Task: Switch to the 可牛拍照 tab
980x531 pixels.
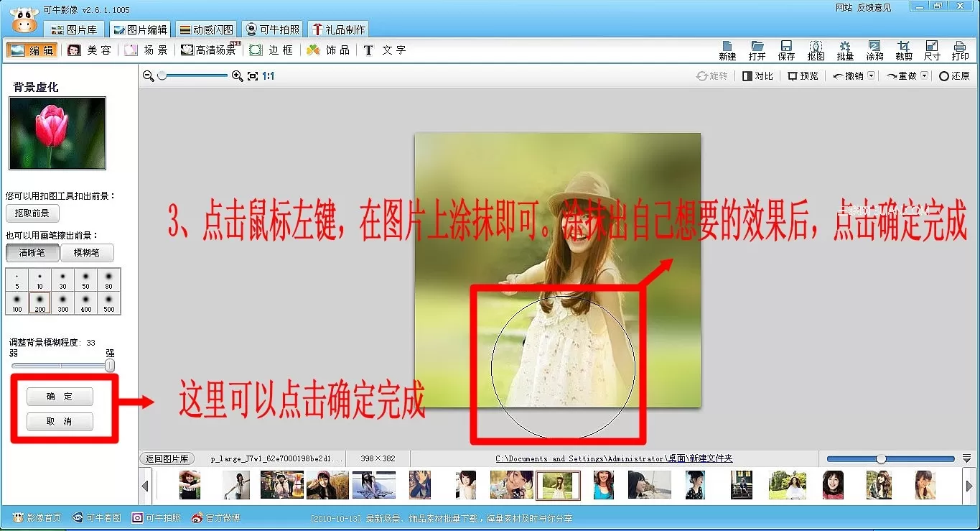Action: coord(273,29)
